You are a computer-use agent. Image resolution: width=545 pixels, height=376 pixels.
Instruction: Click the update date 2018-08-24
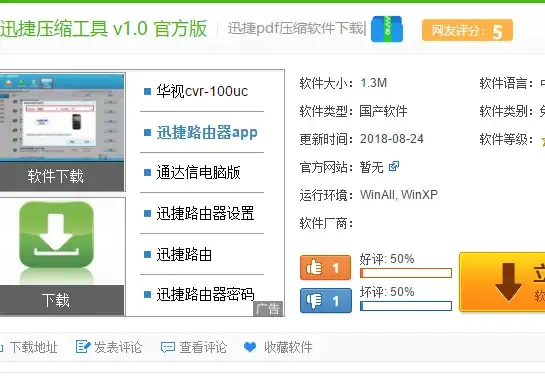pyautogui.click(x=392, y=139)
